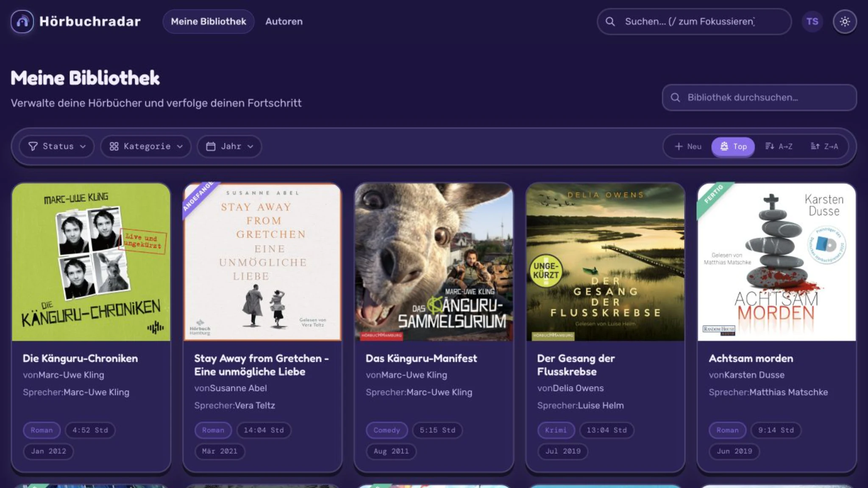
Task: Click the 9:14 Std duration badge
Action: coord(776,430)
